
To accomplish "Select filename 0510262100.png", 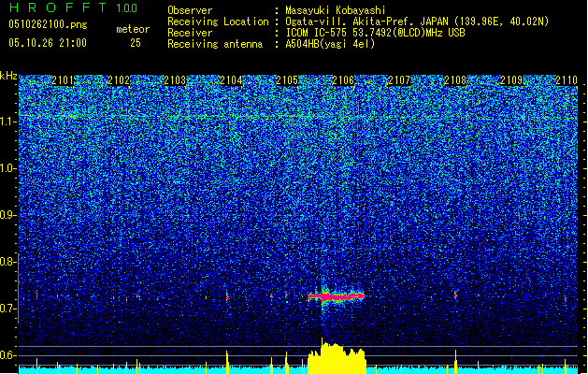I will point(48,25).
